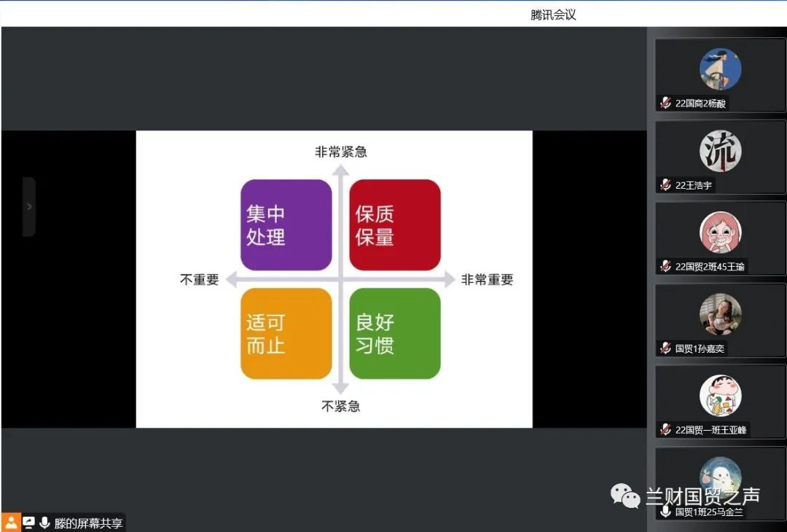Image resolution: width=787 pixels, height=532 pixels.
Task: Click the purple 集中处理 quadrant on the slide
Action: click(x=286, y=225)
